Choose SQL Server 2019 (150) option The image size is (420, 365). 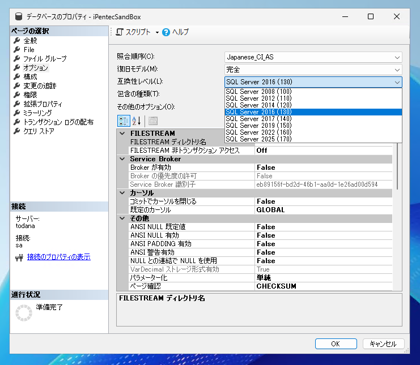(x=313, y=125)
